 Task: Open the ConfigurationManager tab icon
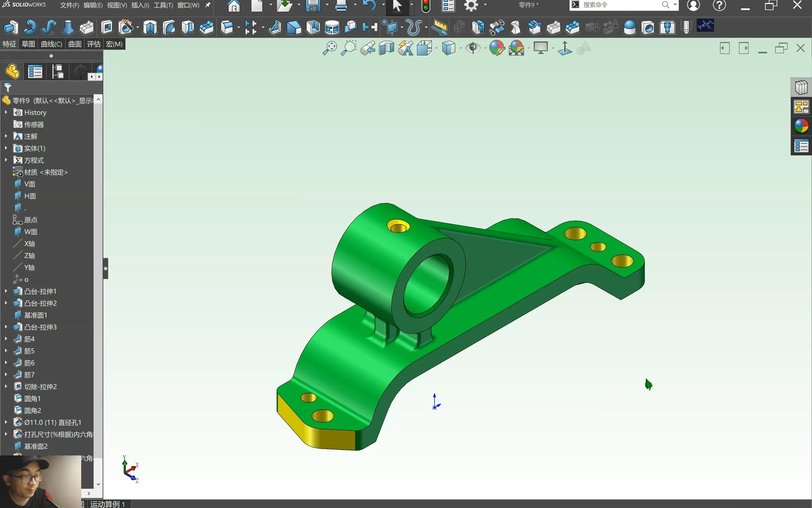coord(58,72)
